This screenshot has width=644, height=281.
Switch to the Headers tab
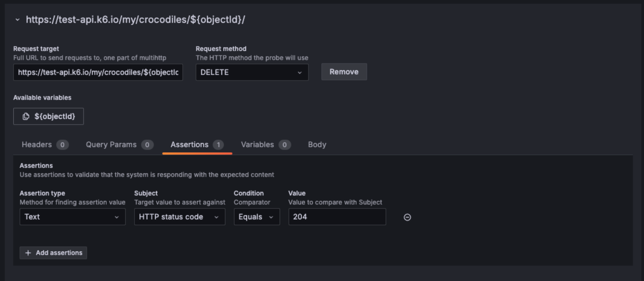tap(37, 145)
